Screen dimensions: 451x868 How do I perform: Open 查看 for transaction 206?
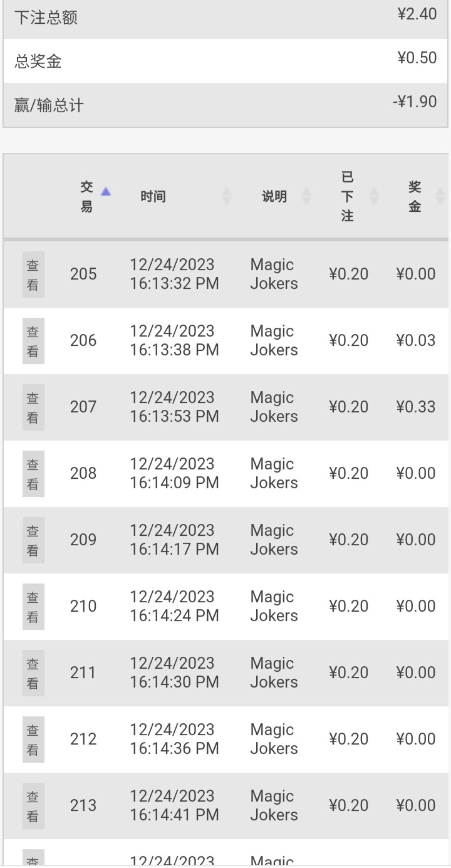(33, 341)
